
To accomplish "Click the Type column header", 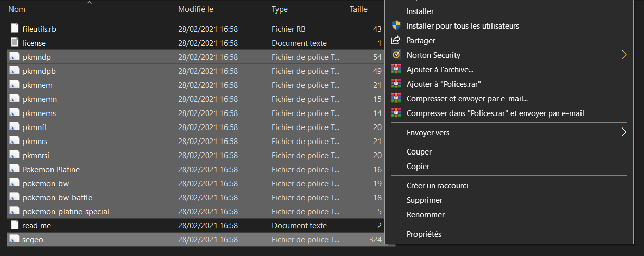I will 280,9.
